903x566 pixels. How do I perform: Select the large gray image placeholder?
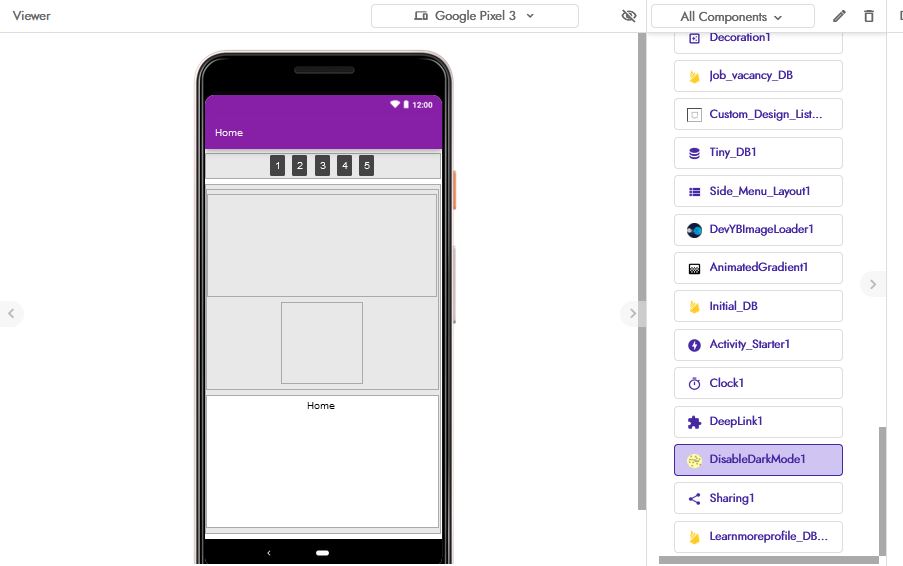[322, 245]
